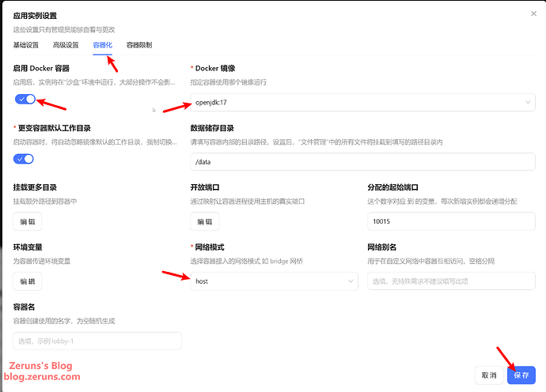Expand the Docker 镜像 dropdown arrow
The height and width of the screenshot is (392, 546).
[x=528, y=103]
